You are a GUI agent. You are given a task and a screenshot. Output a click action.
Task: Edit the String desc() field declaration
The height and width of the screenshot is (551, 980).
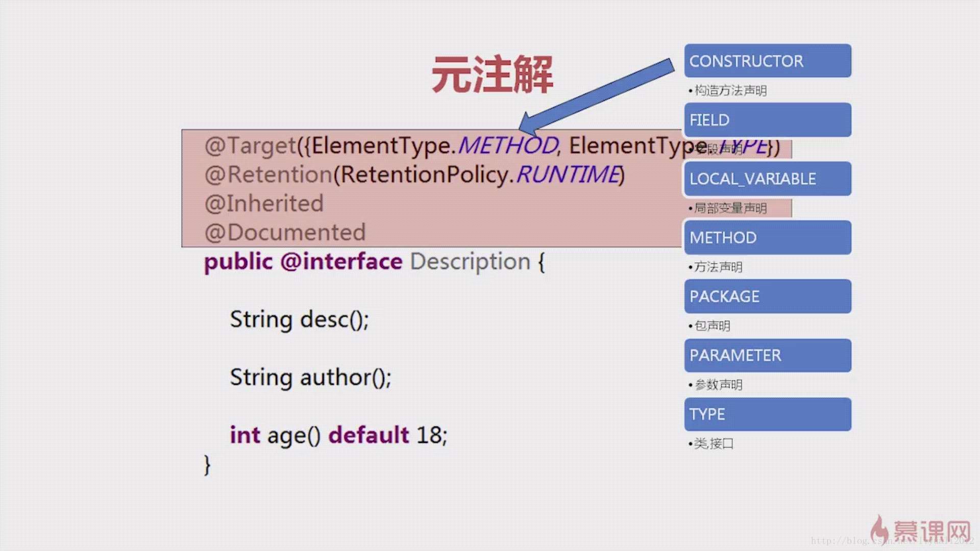coord(300,318)
